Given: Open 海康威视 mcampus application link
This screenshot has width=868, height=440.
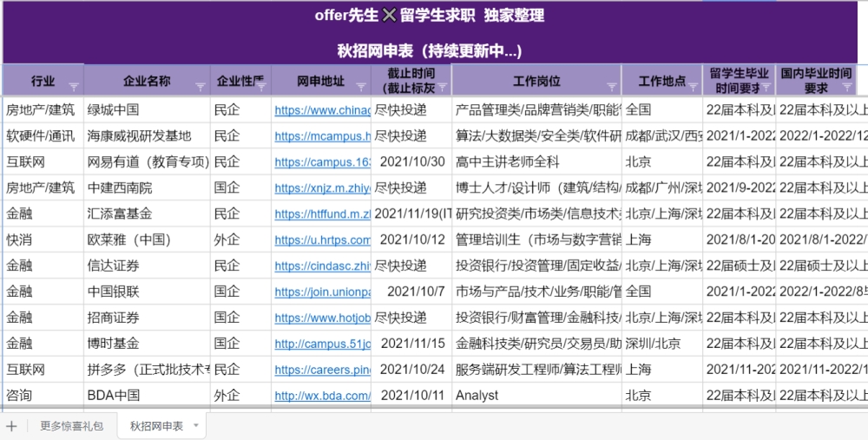Looking at the screenshot, I should (322, 136).
